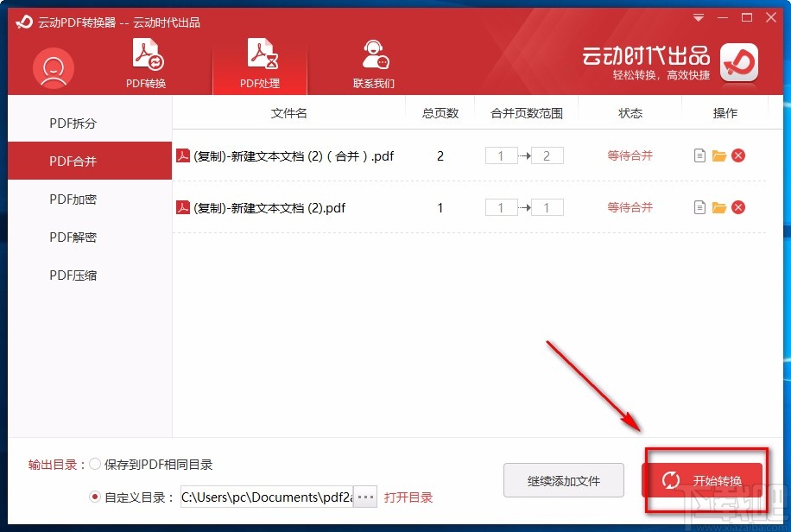This screenshot has height=532, width=791.
Task: Select the 自定义目录 radio option
Action: point(95,497)
